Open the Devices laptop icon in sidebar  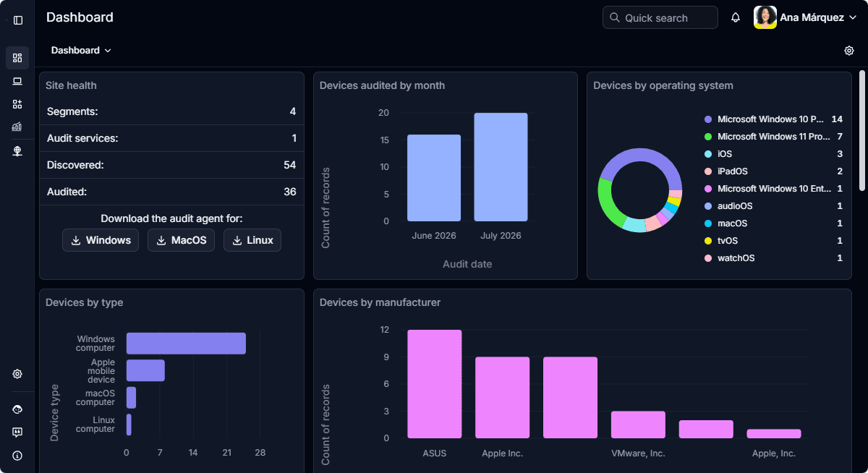point(17,81)
